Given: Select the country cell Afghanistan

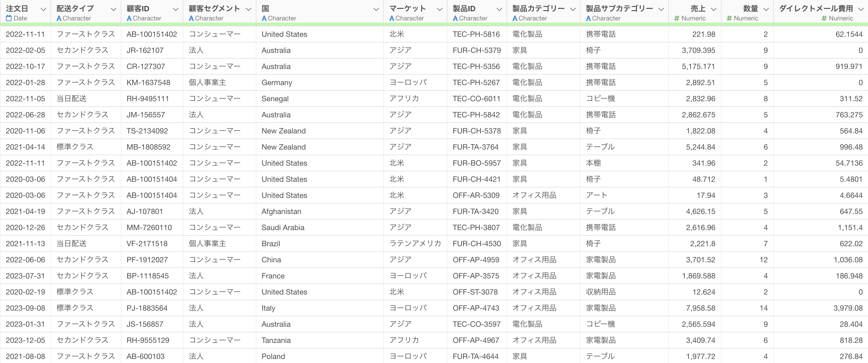Looking at the screenshot, I should click(281, 211).
